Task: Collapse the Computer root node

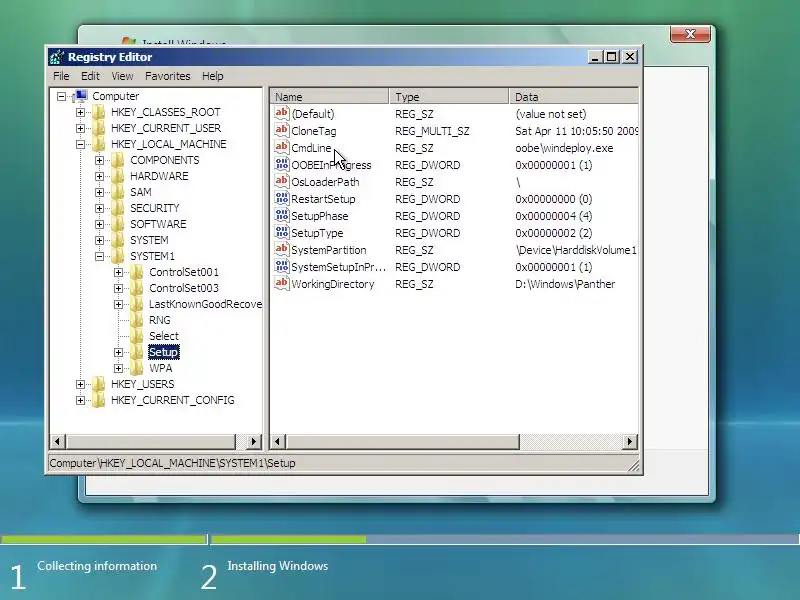Action: [x=62, y=96]
